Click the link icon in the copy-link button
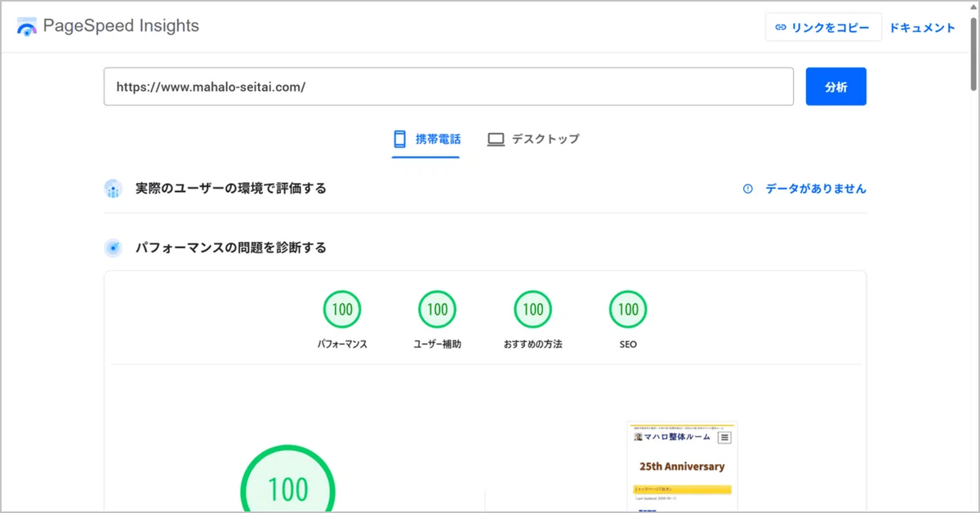Viewport: 980px width, 513px height. pos(781,27)
